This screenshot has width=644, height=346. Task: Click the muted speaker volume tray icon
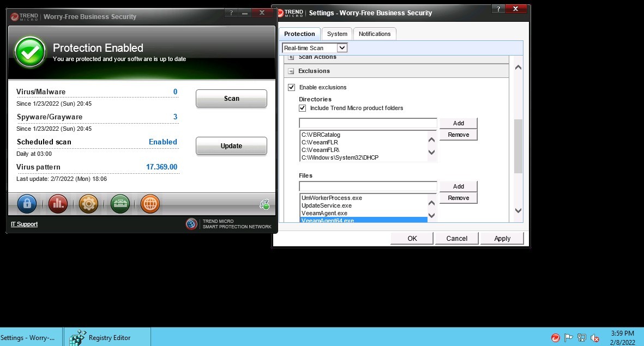pos(595,338)
